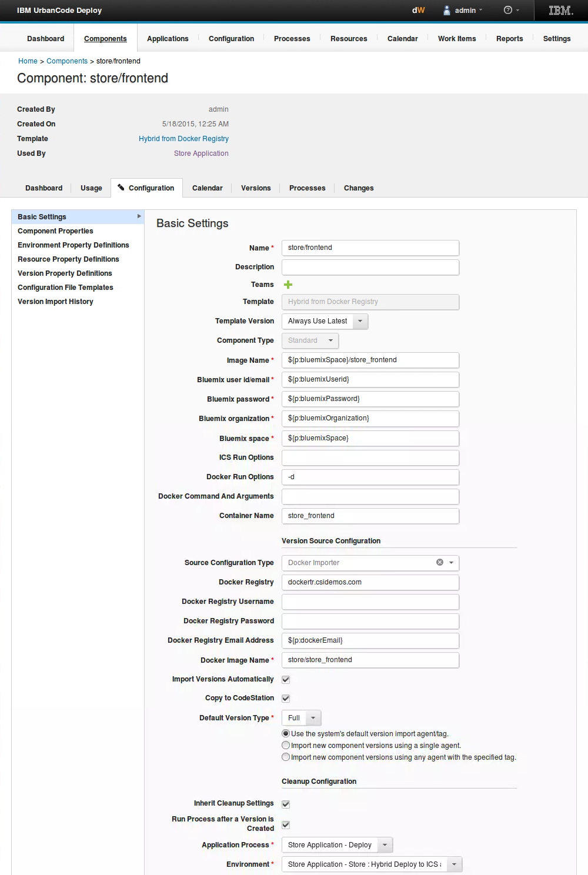Screen dimensions: 588x875
Task: Switch to Versions tab
Action: pyautogui.click(x=256, y=188)
